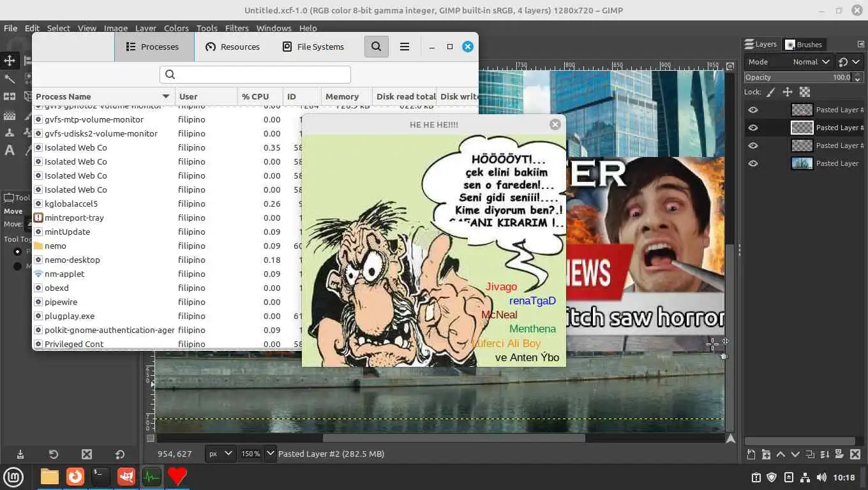Select the nemo-desktop process row

pos(167,260)
